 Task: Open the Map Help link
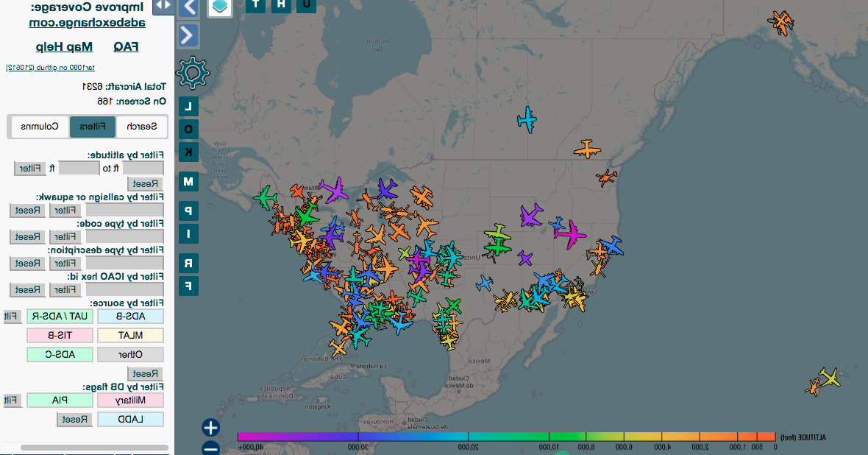point(64,47)
